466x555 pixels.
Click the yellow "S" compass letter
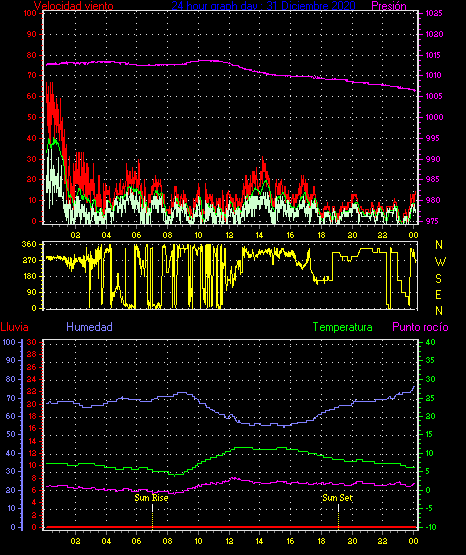438,279
